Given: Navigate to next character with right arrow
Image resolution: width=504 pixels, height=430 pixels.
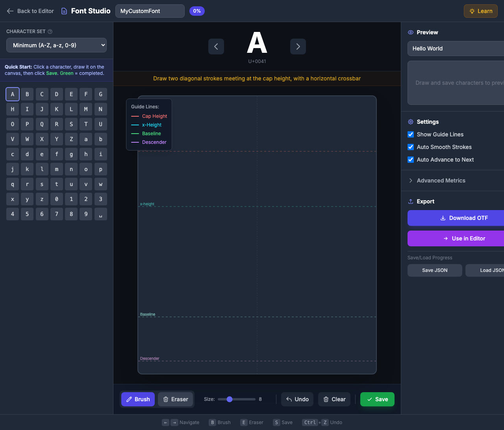Looking at the screenshot, I should pos(298,47).
